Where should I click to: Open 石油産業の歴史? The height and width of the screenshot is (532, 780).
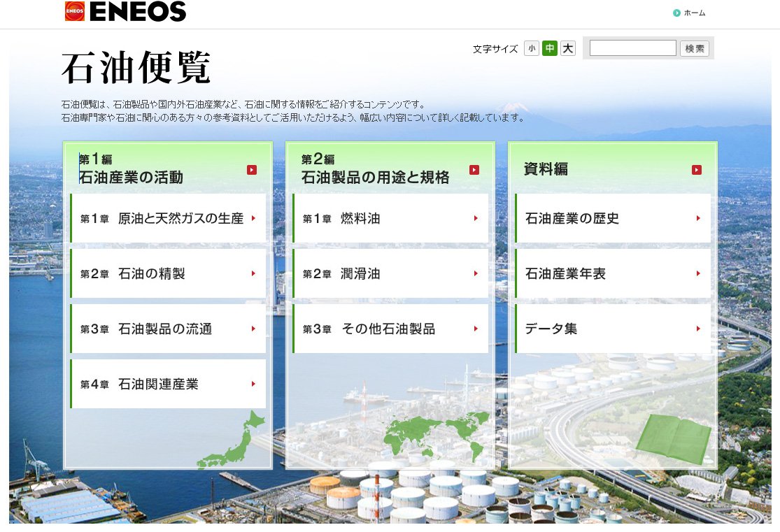click(x=613, y=218)
